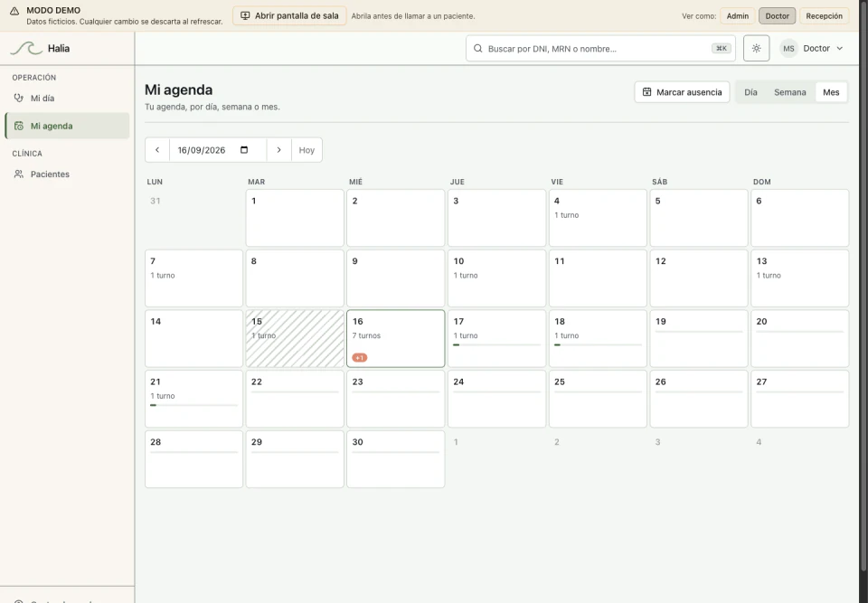
Task: Open day 28 in the calendar
Action: pos(193,459)
